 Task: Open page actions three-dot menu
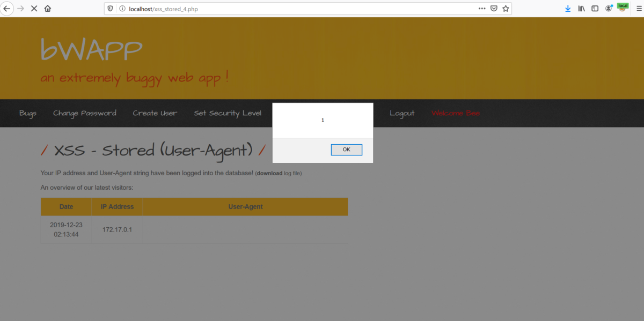482,9
